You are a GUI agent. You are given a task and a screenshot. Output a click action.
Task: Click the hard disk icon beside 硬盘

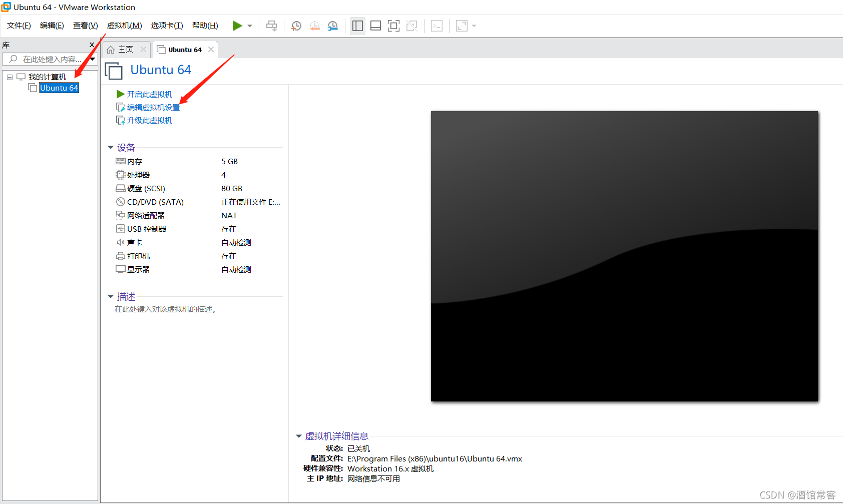click(x=121, y=188)
